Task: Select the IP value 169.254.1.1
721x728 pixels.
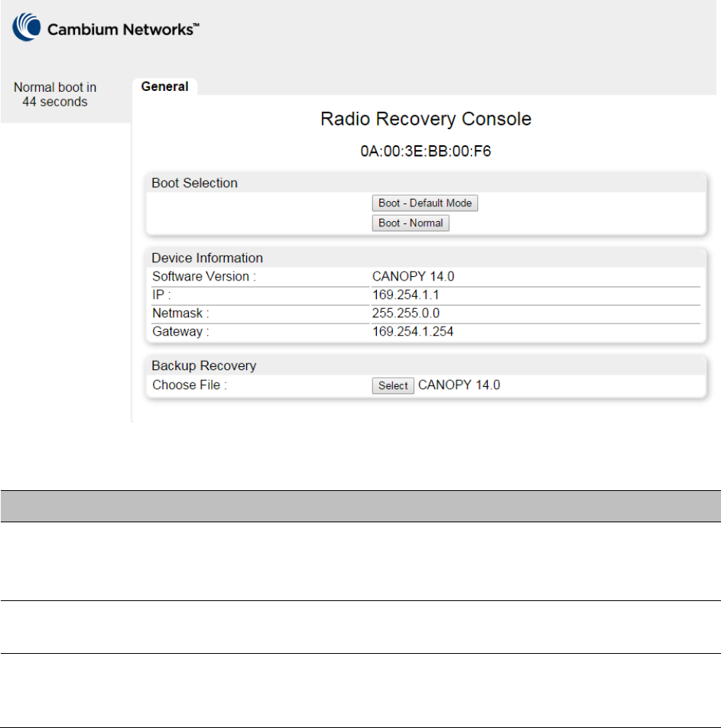Action: point(405,295)
